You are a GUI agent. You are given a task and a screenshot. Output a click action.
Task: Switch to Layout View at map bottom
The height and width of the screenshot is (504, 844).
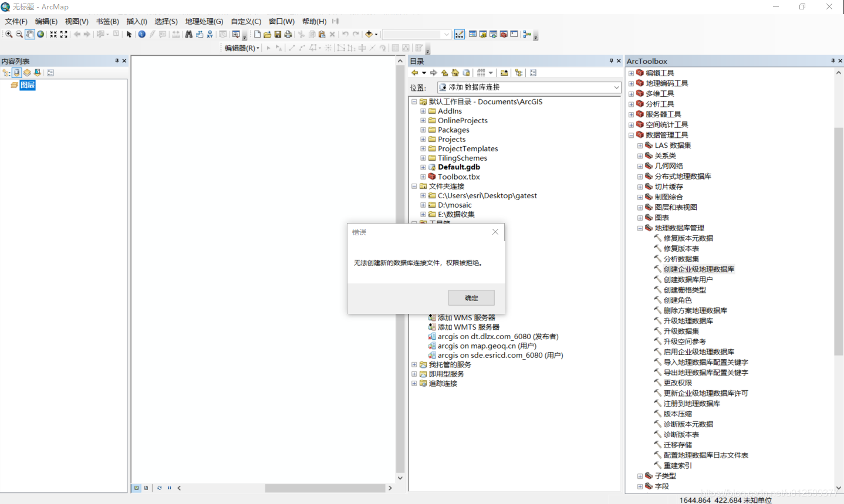(x=146, y=488)
